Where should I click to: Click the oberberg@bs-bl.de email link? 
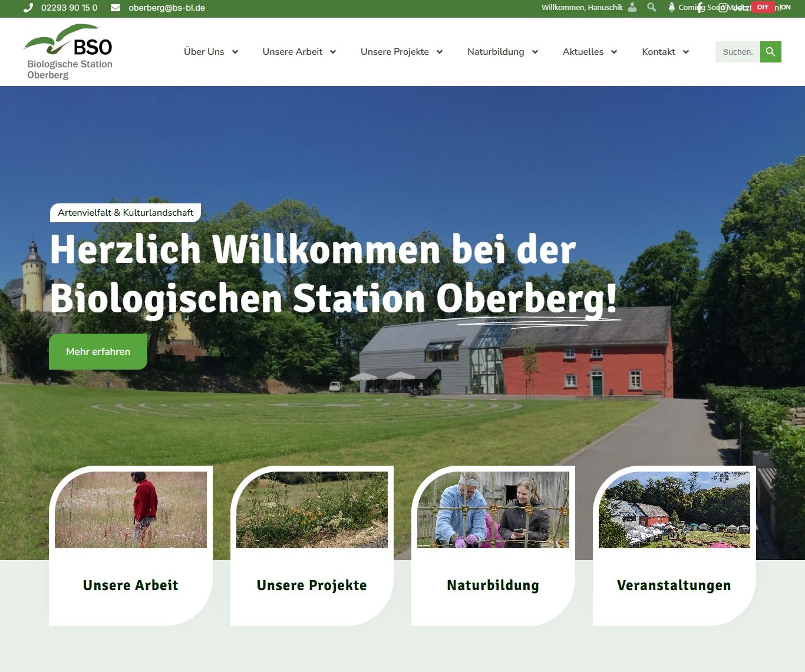[x=167, y=8]
